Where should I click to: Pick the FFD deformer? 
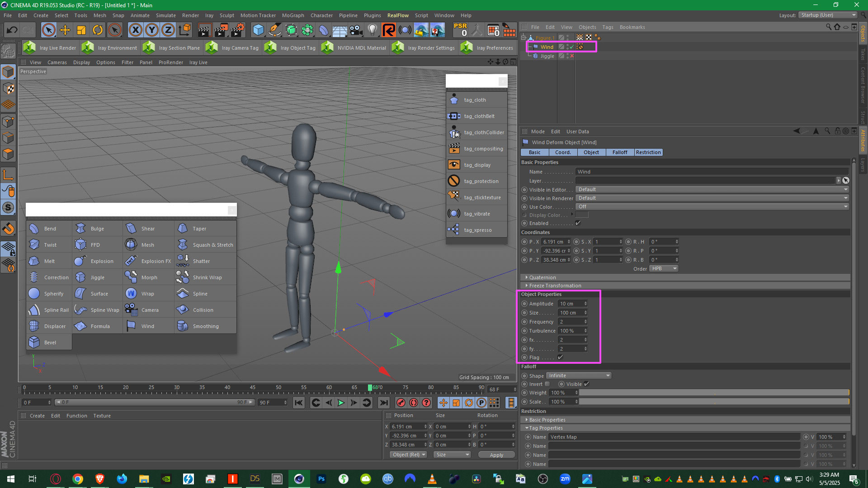pyautogui.click(x=96, y=245)
